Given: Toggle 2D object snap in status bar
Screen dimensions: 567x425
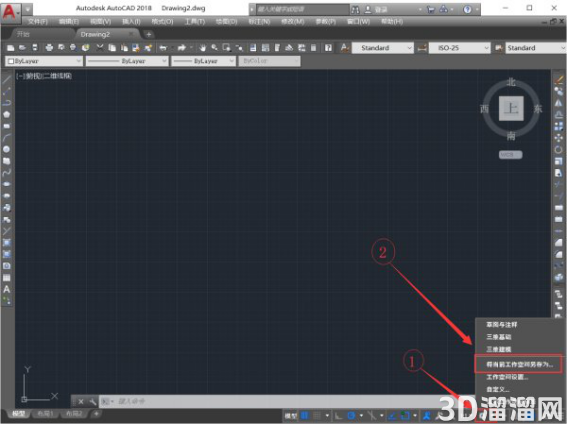Looking at the screenshot, I should click(x=405, y=416).
